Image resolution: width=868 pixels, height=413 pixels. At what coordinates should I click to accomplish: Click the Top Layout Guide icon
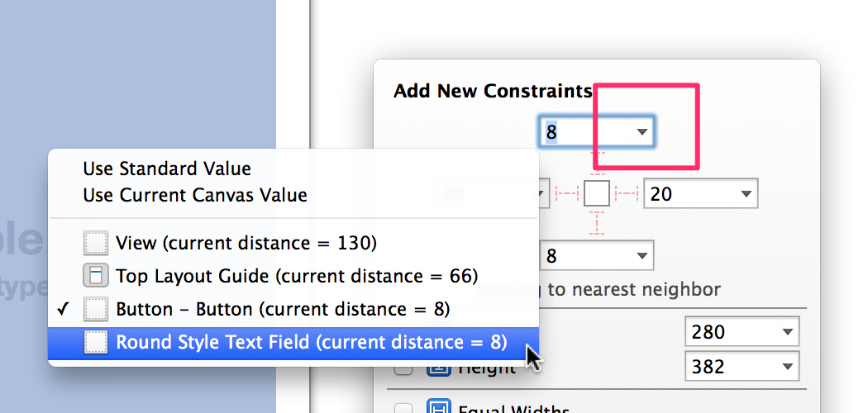[96, 275]
